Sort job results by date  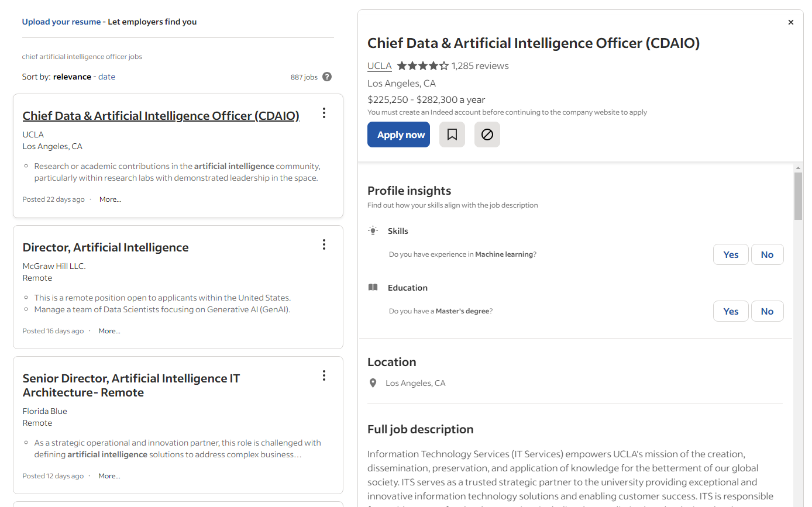pyautogui.click(x=106, y=77)
